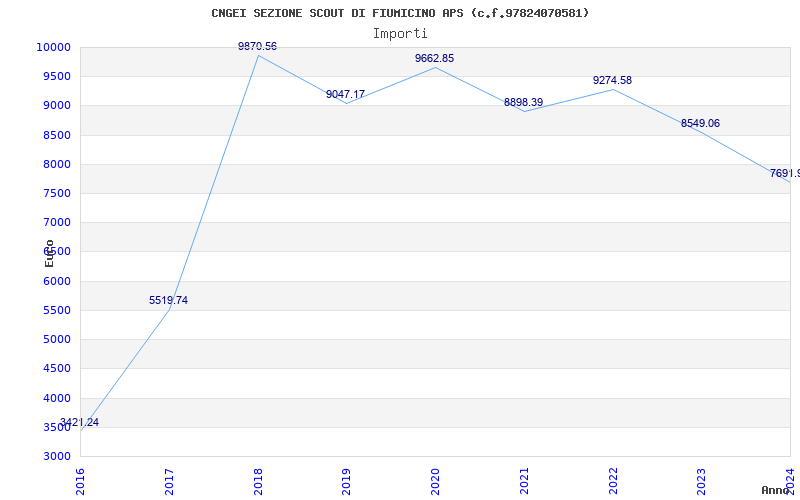Select the 9870.56 data label

(x=258, y=46)
